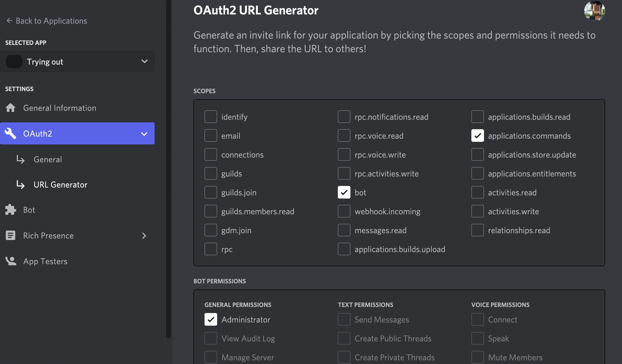Viewport: 622px width, 364px height.
Task: Enable applications.store.update scope
Action: click(478, 154)
